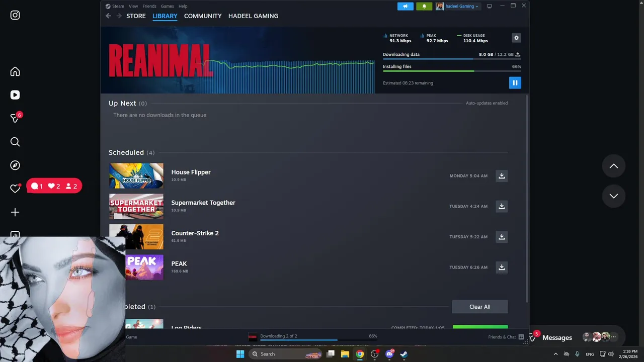
Task: Start Supermarket Together download now
Action: point(502,206)
